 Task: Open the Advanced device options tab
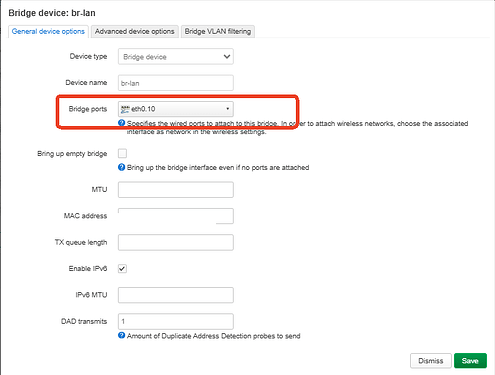[x=135, y=32]
